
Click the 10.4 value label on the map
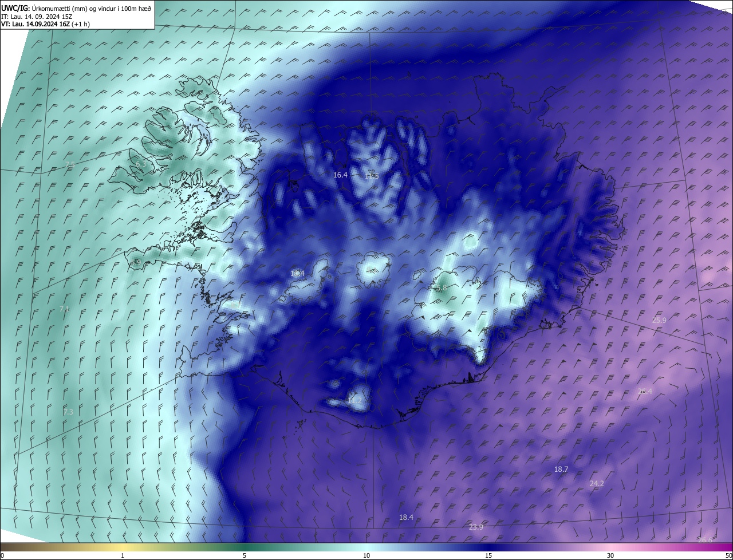(297, 274)
